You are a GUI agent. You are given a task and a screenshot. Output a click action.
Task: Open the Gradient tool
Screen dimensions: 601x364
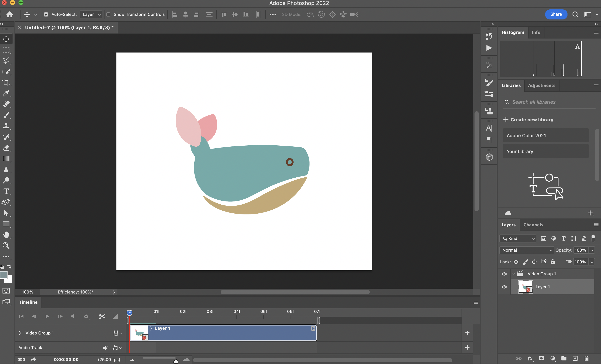(6, 159)
